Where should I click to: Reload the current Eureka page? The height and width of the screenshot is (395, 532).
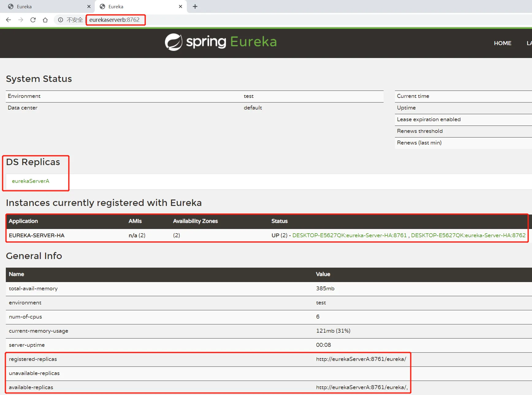pyautogui.click(x=33, y=20)
